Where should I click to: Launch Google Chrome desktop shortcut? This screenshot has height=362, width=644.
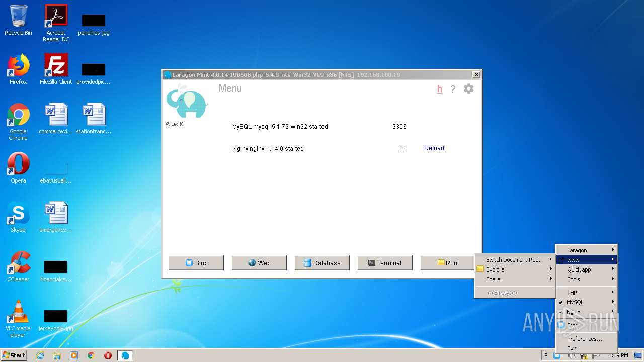click(x=18, y=122)
